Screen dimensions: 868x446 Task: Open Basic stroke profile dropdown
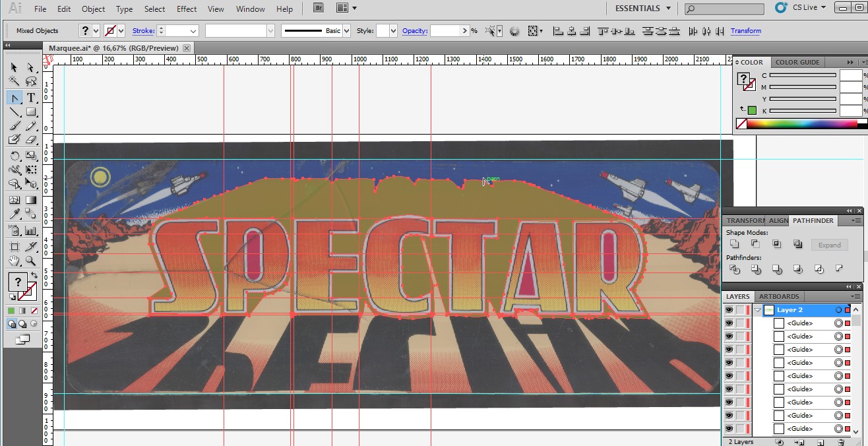pos(346,31)
